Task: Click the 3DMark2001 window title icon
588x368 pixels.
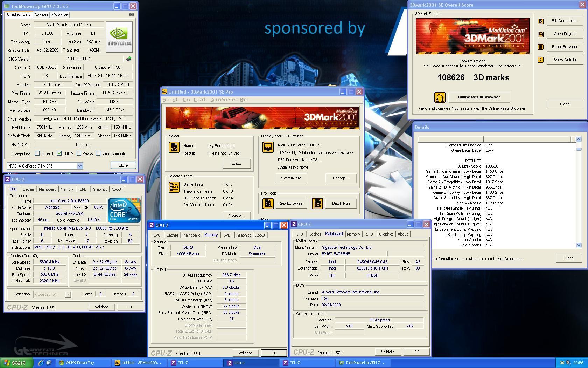Action: [164, 92]
